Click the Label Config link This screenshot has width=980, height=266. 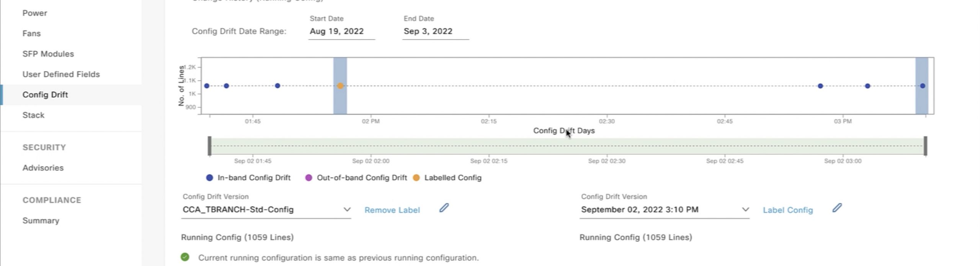[787, 210]
